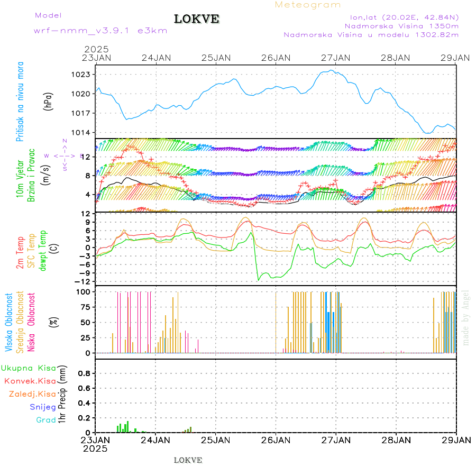Click the Nadmorska Visina 1350m text
This screenshot has height=476, width=476.
click(401, 25)
